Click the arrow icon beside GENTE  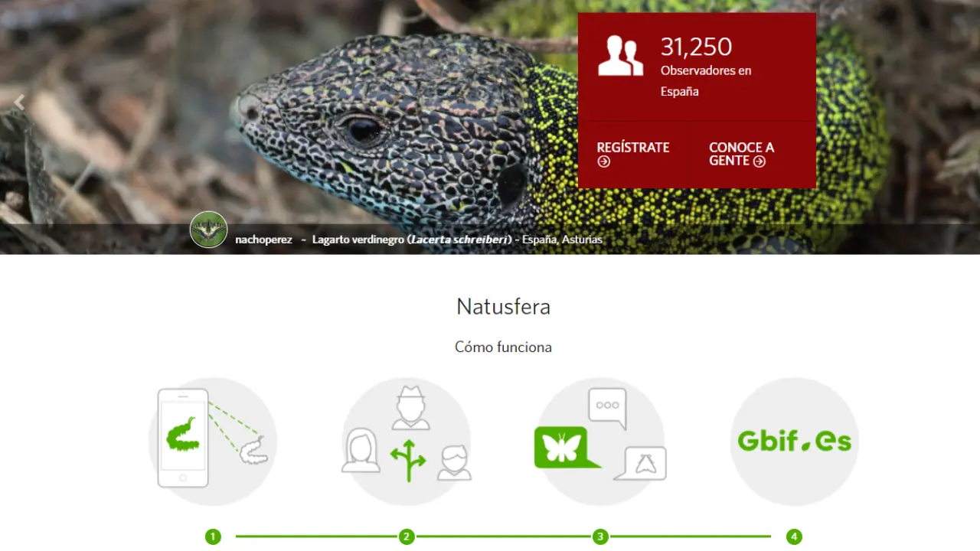(759, 161)
